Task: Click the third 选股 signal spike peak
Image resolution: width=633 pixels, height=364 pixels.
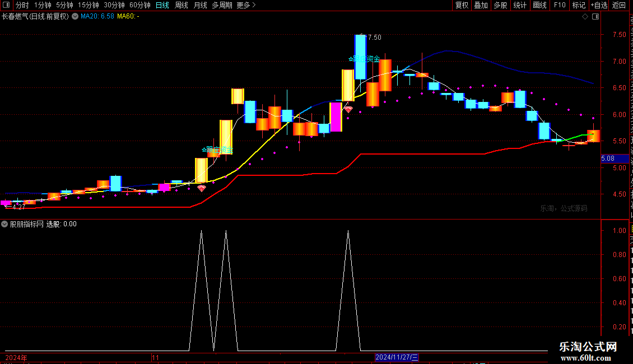Action: tap(348, 231)
